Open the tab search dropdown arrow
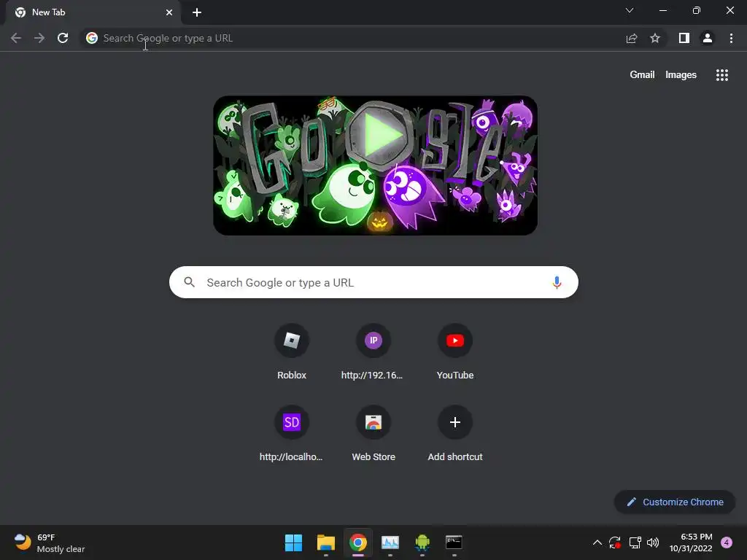 [x=630, y=10]
